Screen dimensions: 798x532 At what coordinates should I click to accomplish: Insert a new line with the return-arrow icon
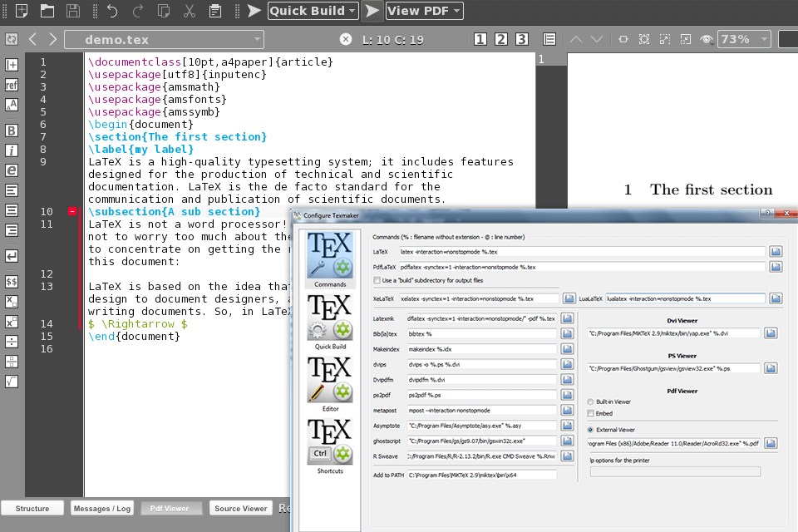11,256
